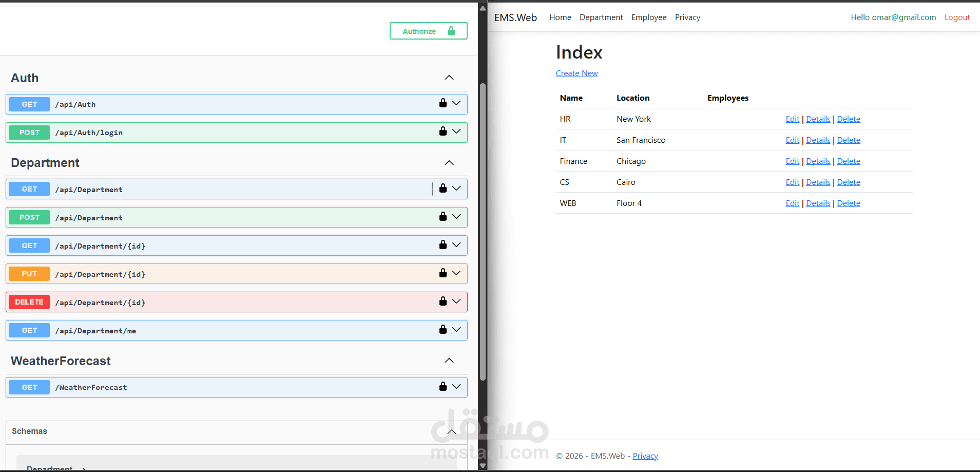Screen dimensions: 980x472
Task: Click scrollbar down arrow in Swagger pane
Action: (x=483, y=466)
